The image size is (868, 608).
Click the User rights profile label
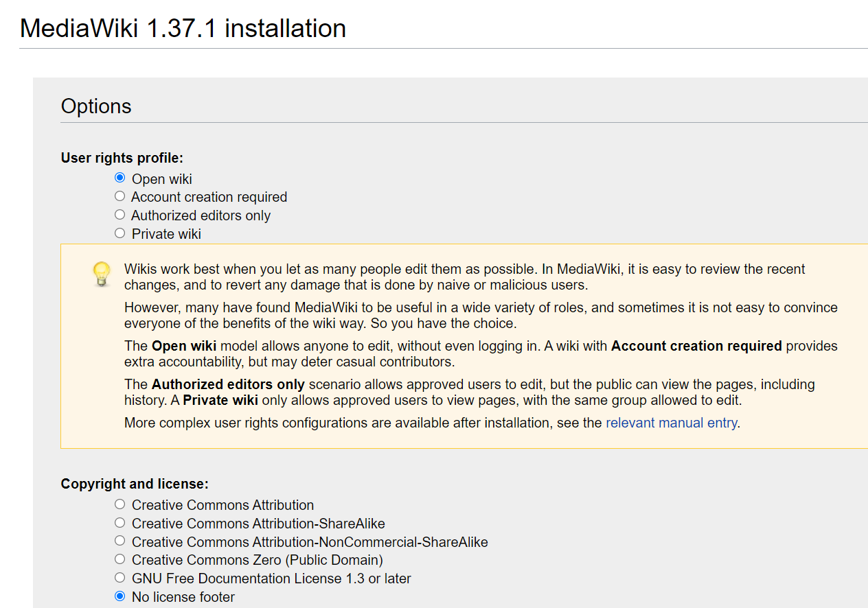[x=122, y=157]
